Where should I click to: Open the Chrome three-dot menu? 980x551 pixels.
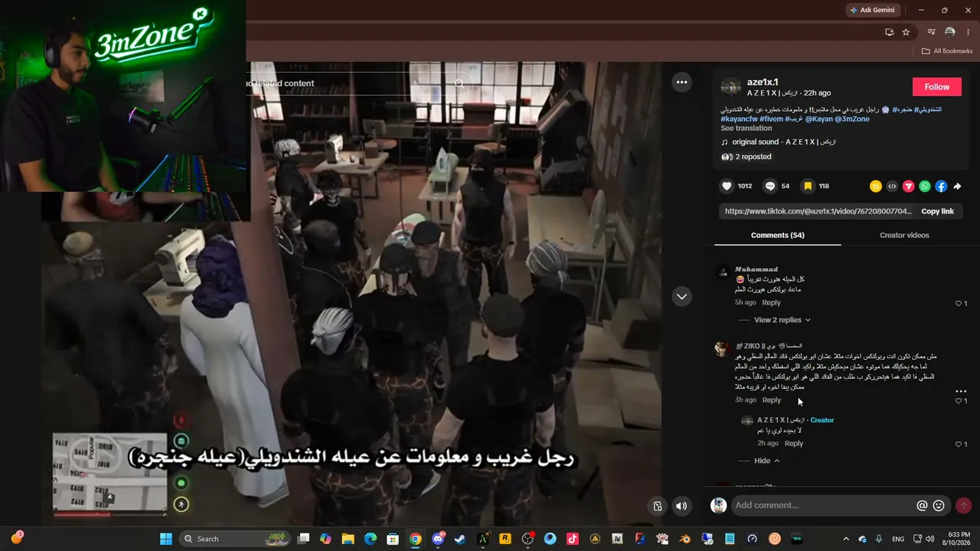(x=968, y=32)
